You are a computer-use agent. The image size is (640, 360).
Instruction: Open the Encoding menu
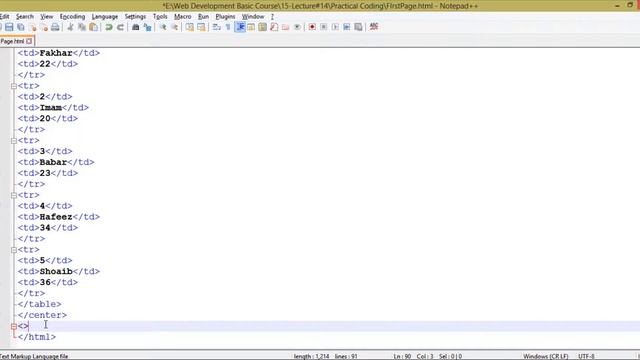(72, 16)
